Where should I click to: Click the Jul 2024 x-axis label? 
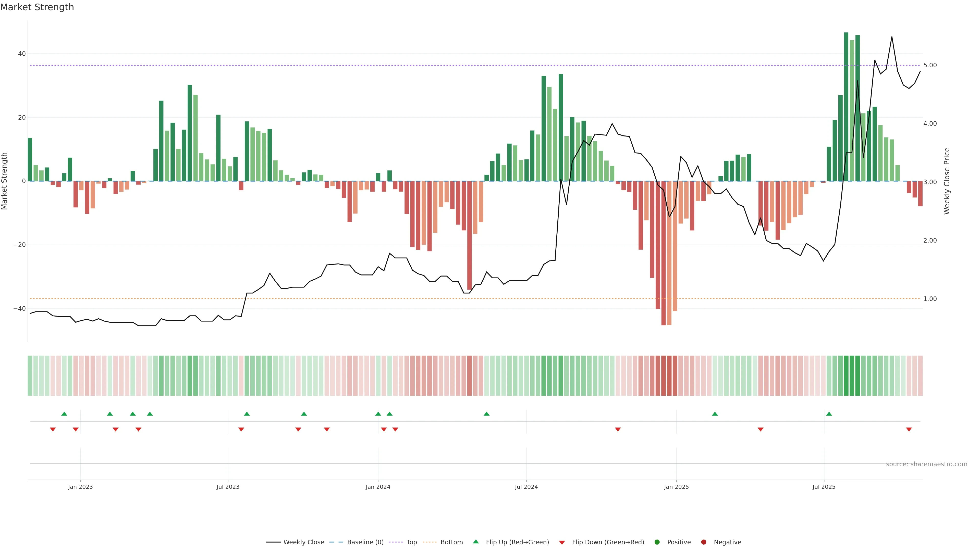526,487
